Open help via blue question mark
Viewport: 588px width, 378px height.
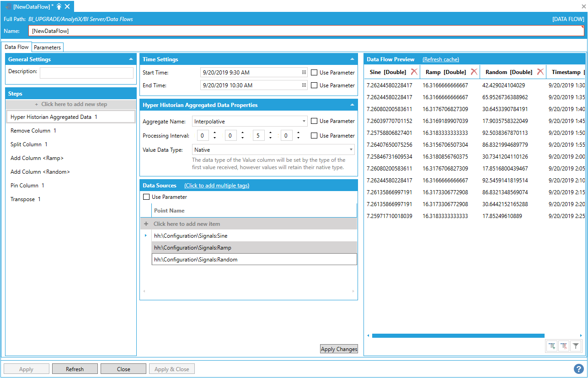pyautogui.click(x=579, y=369)
